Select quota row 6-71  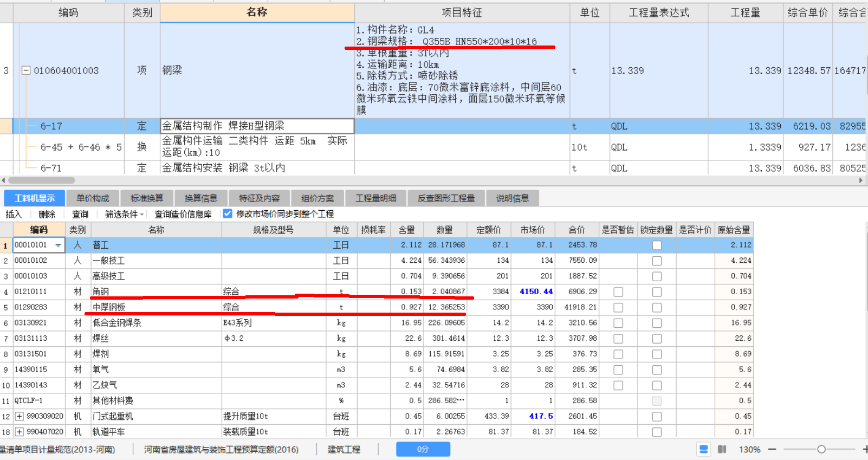[51, 168]
